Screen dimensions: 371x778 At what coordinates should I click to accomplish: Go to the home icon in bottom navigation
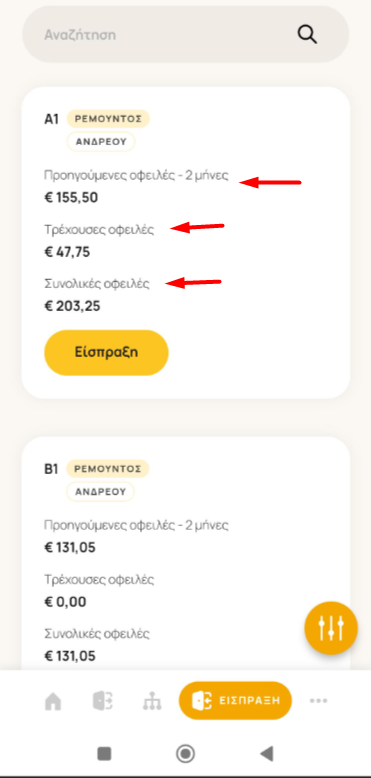coord(53,701)
